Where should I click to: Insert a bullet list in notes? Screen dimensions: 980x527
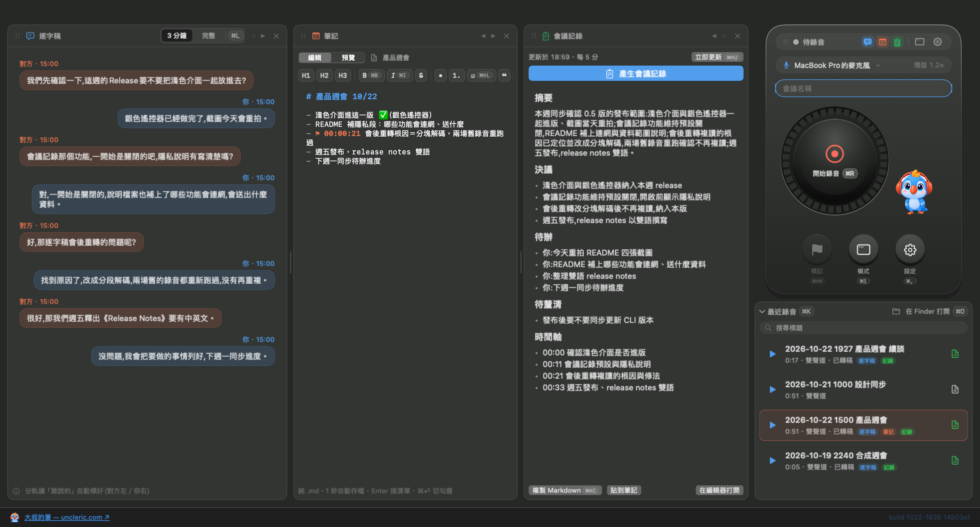click(x=441, y=75)
